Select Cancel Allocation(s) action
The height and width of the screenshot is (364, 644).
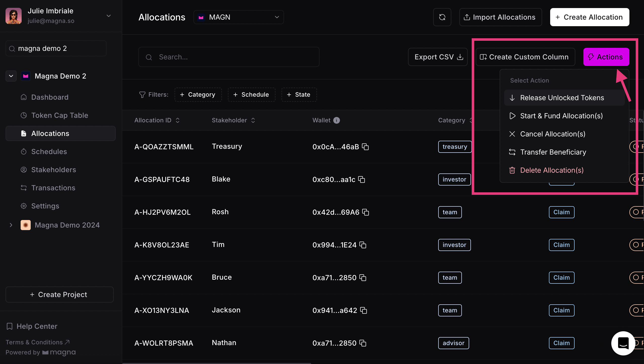[565, 134]
